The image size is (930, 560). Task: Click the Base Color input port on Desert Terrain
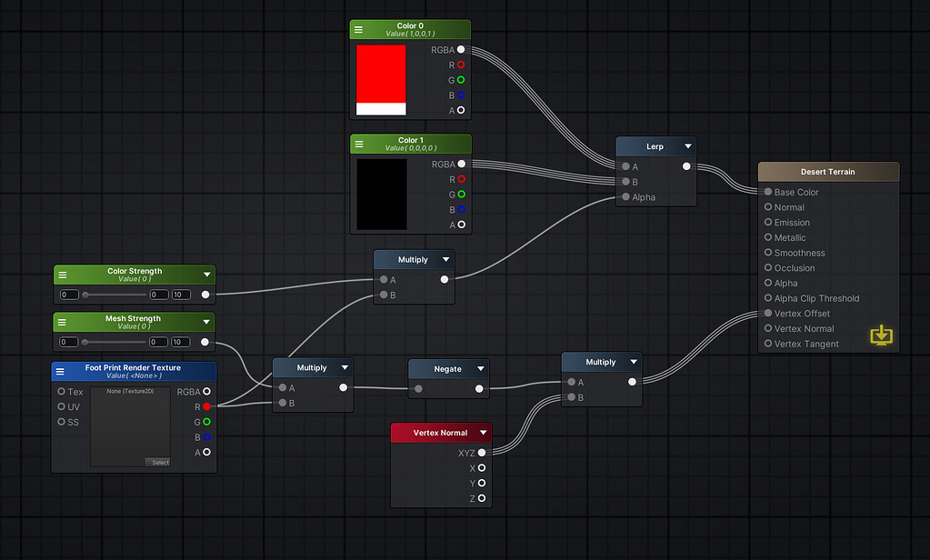click(x=766, y=192)
